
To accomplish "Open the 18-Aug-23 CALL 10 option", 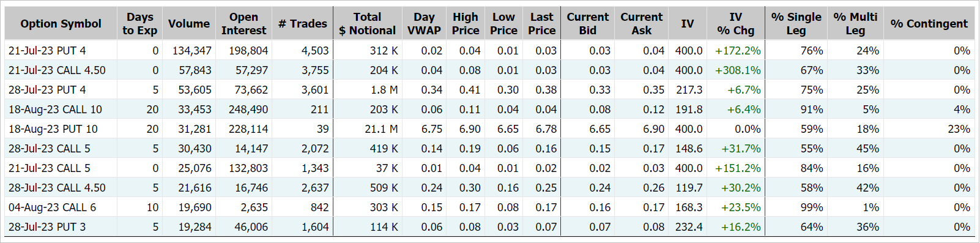I will point(55,110).
